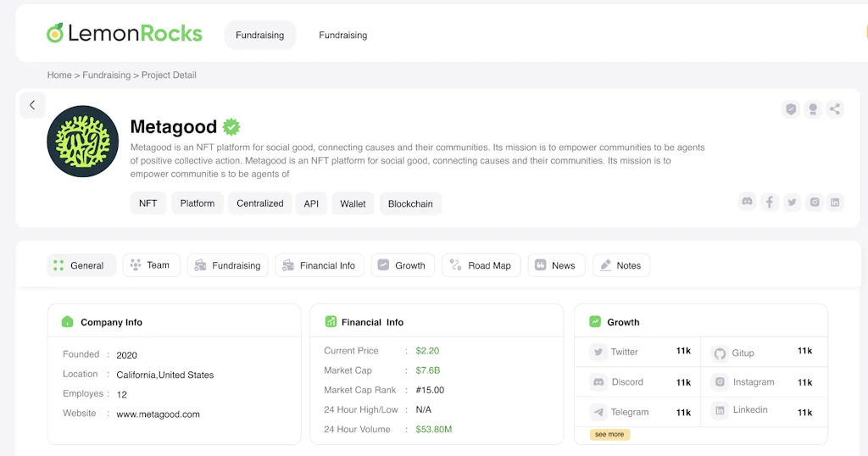This screenshot has height=456, width=868.
Task: Open the project's Facebook page icon
Action: (x=769, y=202)
